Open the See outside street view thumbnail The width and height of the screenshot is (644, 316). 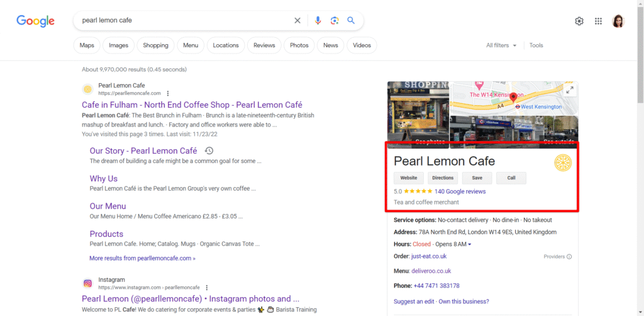[x=514, y=132]
